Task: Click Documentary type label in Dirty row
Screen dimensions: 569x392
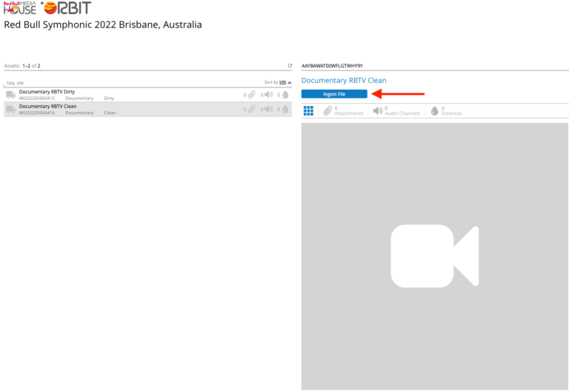Action: 79,99
